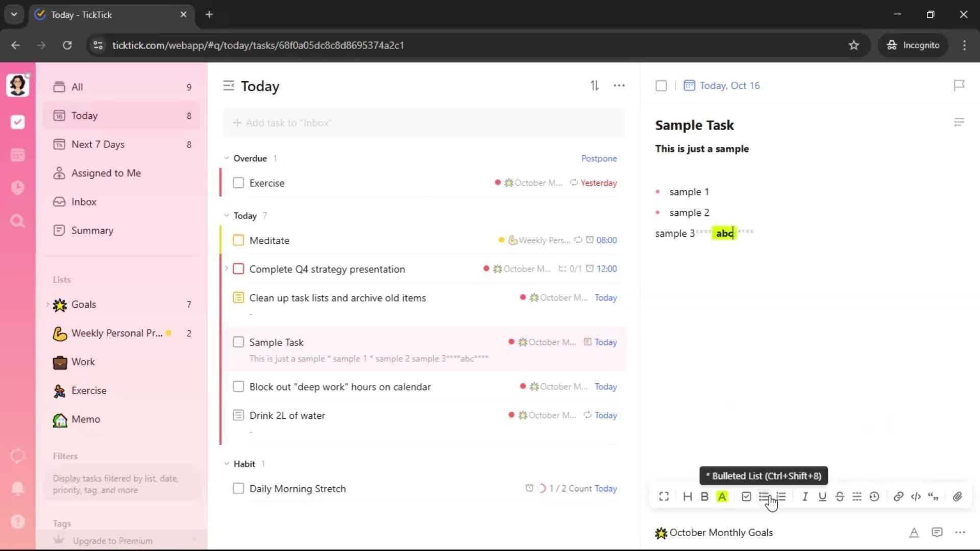Viewport: 980px width, 551px height.
Task: Mark Meditate task as complete
Action: coord(238,240)
